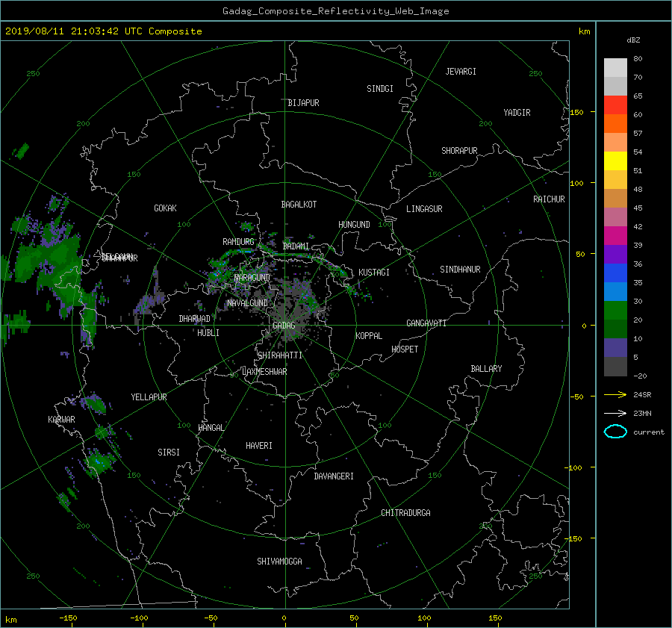The height and width of the screenshot is (628, 672).
Task: Click the YELLAPUR city label
Action: click(x=149, y=397)
